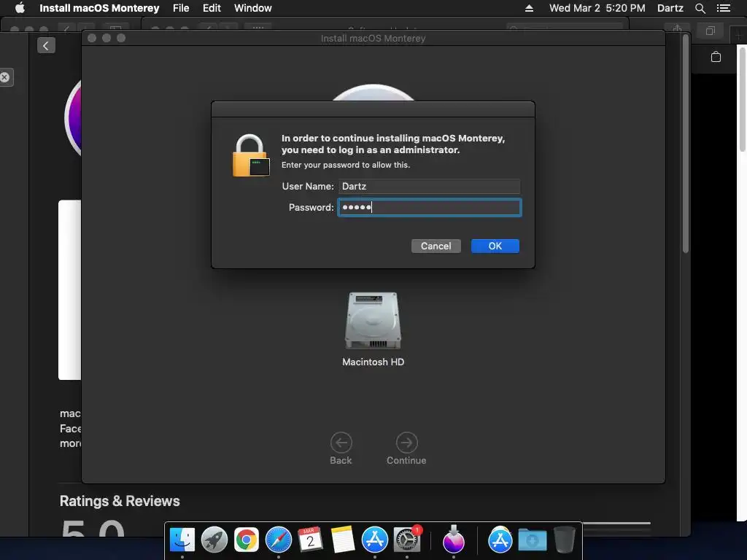The width and height of the screenshot is (747, 560).
Task: Click the scrollbar of the background window
Action: click(686, 144)
